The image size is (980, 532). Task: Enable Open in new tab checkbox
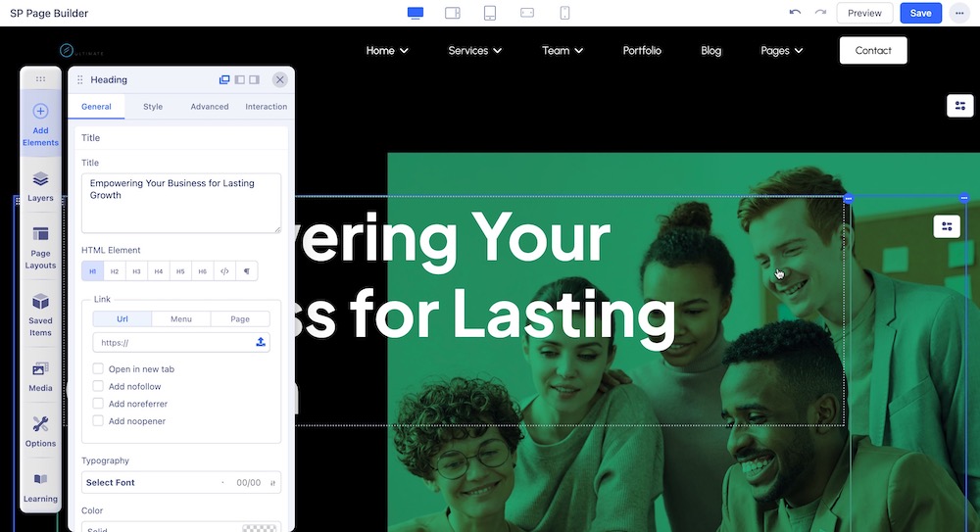[98, 369]
